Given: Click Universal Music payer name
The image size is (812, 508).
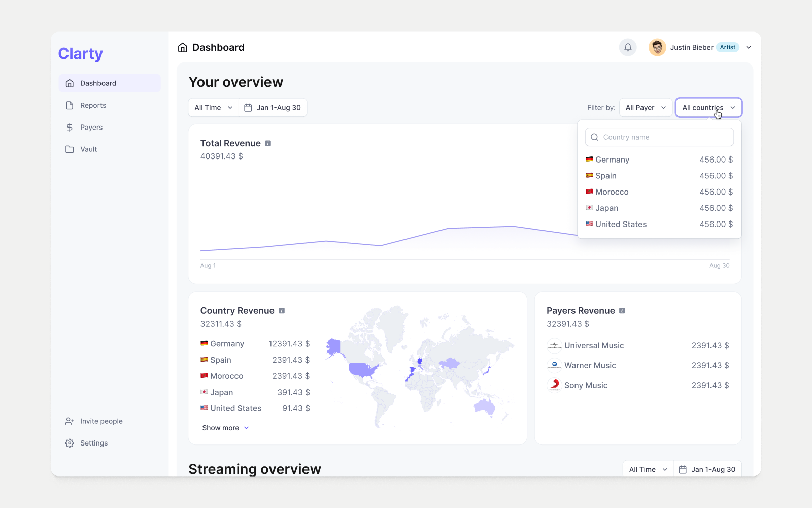Looking at the screenshot, I should [594, 346].
